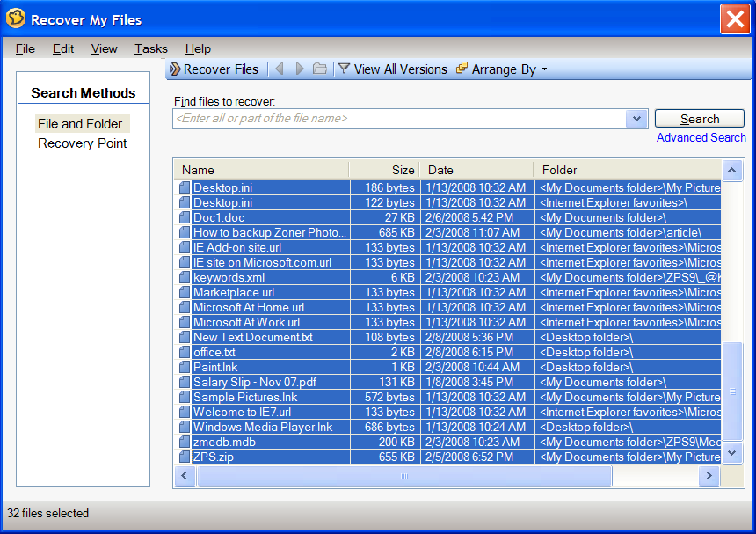The height and width of the screenshot is (534, 756).
Task: Click the date 1/8/2008 3:45 PM
Action: (469, 382)
